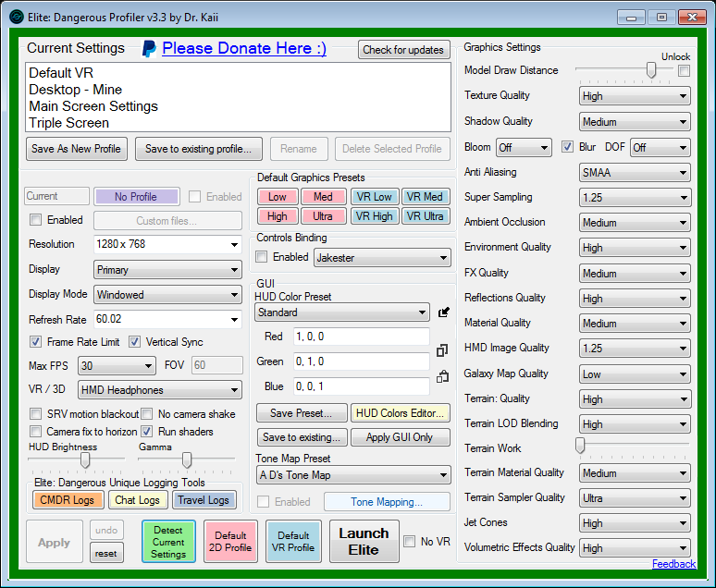716x588 pixels.
Task: Open the Galaxy Map Quality dropdown
Action: click(635, 374)
